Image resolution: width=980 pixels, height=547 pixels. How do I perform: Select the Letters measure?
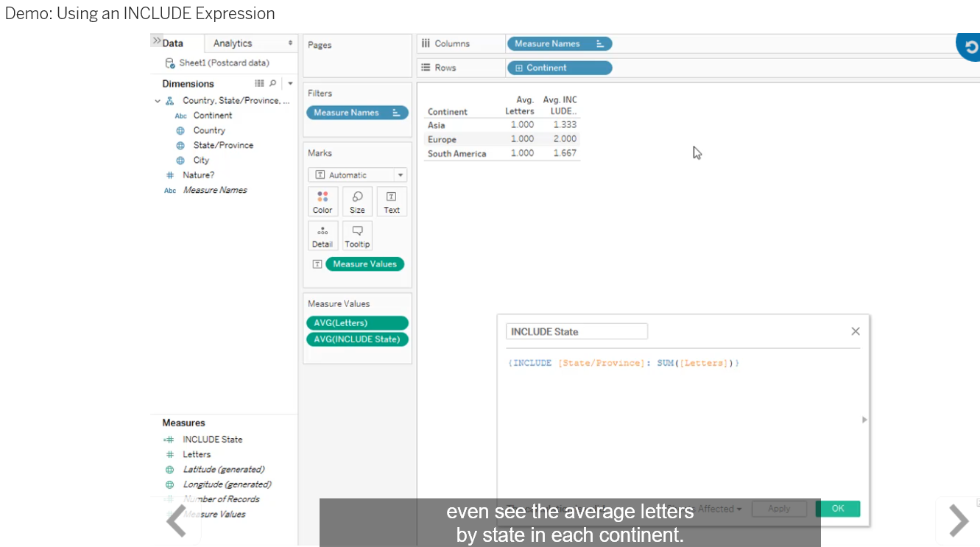(x=197, y=454)
